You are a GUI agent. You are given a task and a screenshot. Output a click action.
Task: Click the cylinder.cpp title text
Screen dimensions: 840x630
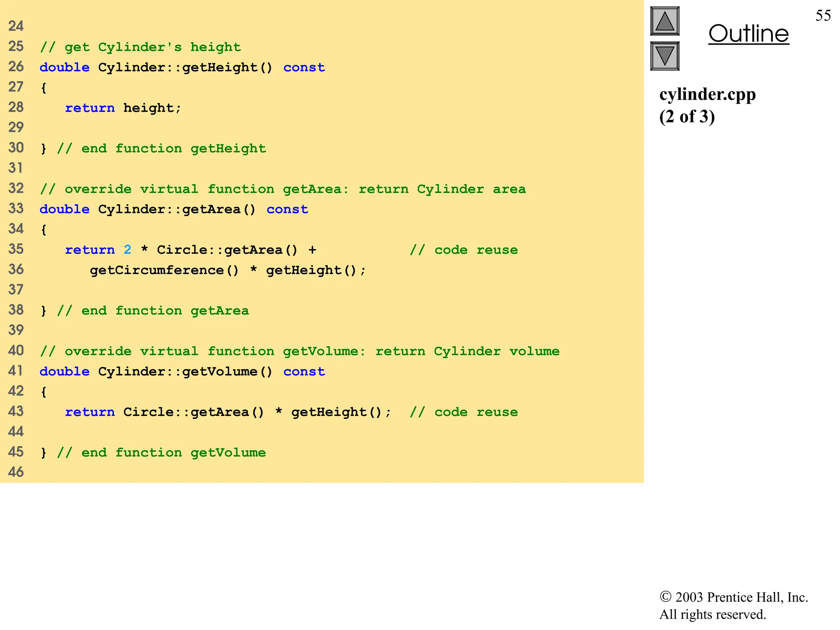coord(707,95)
